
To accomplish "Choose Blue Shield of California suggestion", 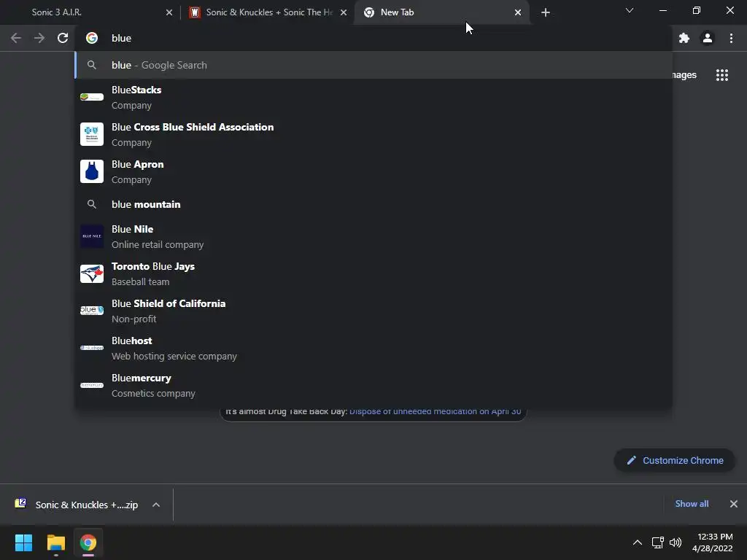I will point(373,311).
